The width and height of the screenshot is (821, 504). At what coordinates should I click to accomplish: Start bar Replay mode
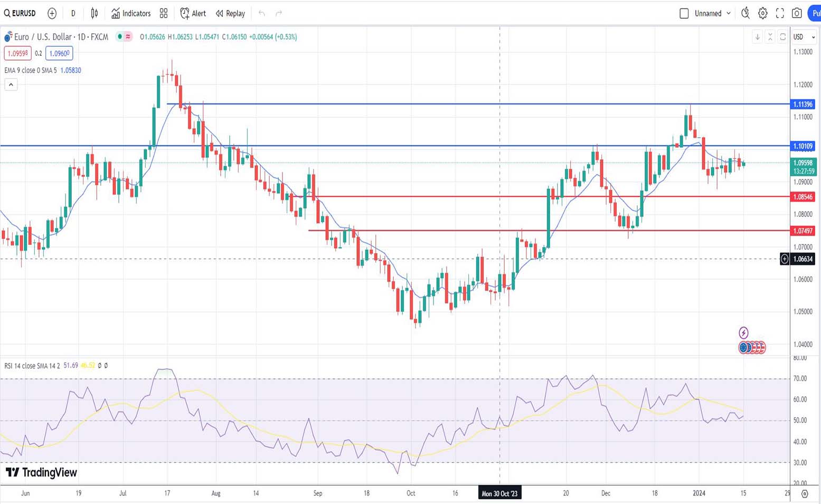pos(230,13)
